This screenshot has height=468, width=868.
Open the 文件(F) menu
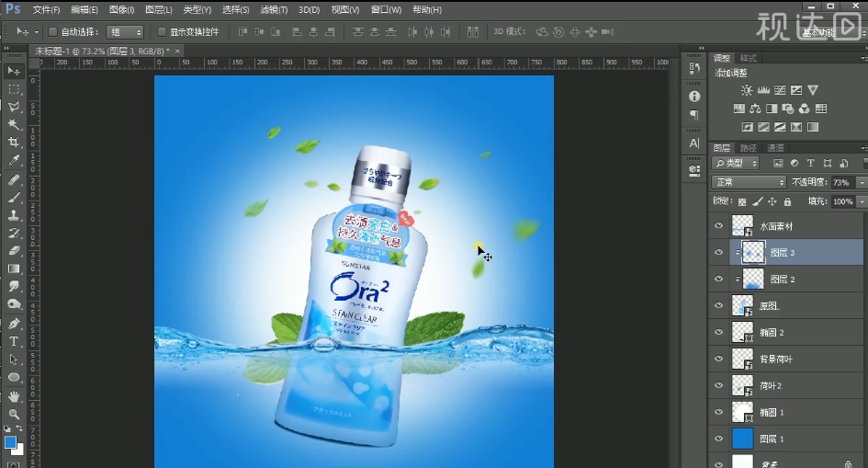pos(47,10)
